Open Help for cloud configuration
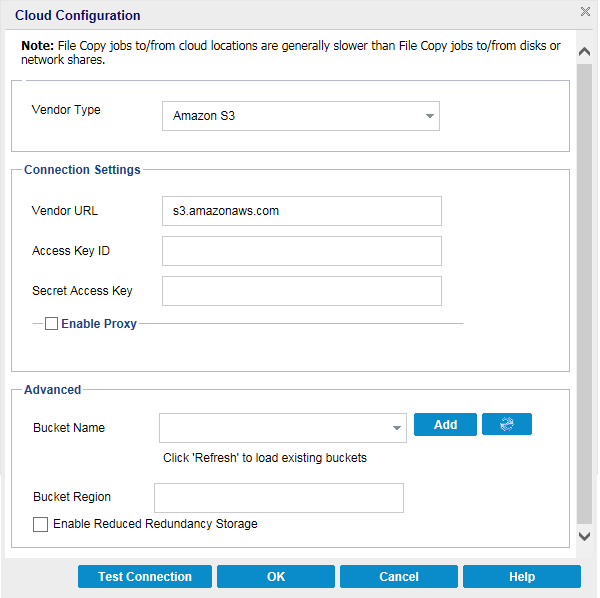The image size is (600, 598). point(521,577)
